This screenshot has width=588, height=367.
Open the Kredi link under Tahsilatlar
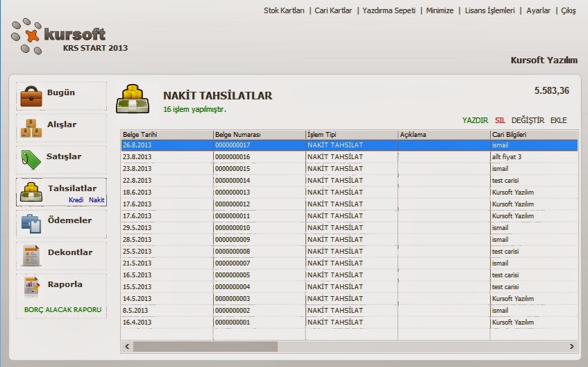[76, 200]
